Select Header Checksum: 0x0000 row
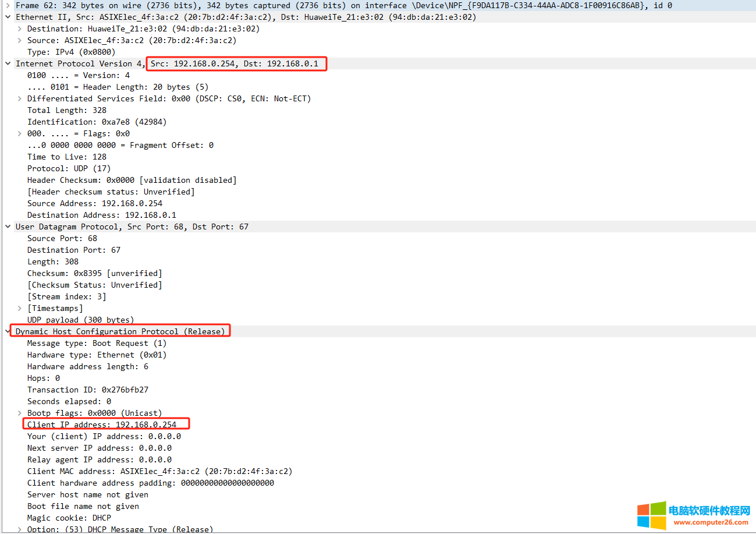 [x=132, y=180]
